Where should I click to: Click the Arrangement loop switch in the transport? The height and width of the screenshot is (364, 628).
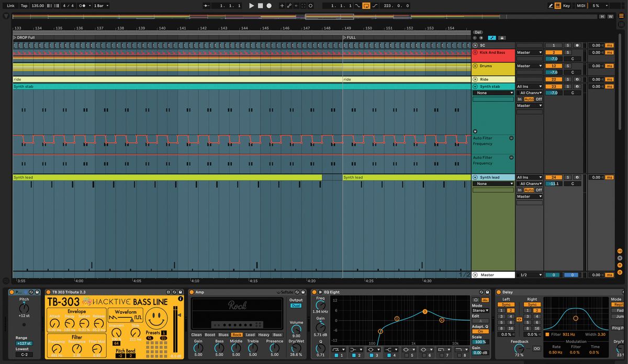tap(366, 5)
